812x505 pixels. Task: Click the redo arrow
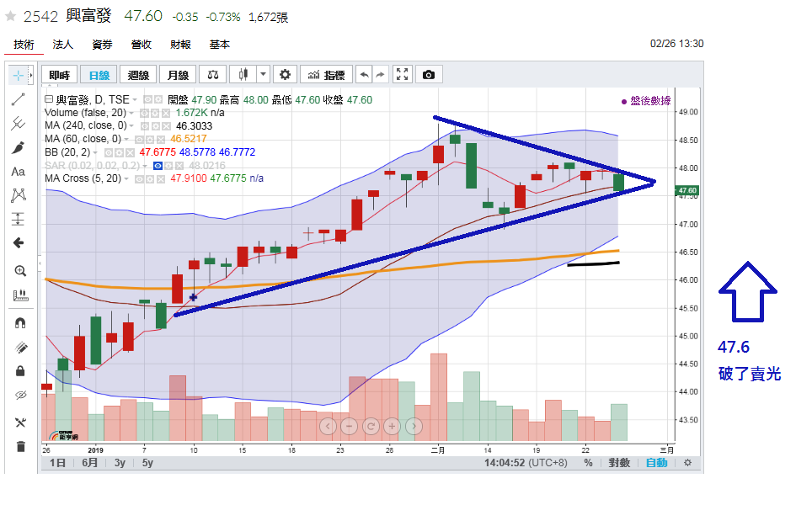click(381, 75)
